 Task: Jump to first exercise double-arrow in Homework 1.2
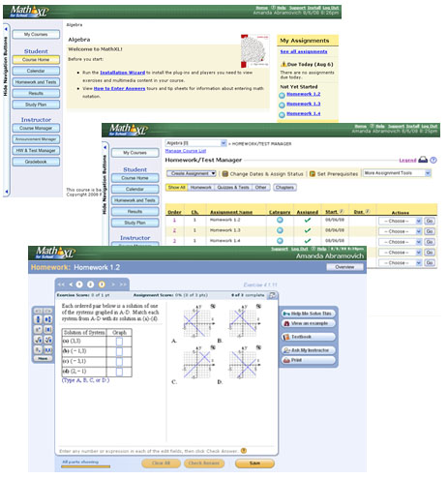61,284
